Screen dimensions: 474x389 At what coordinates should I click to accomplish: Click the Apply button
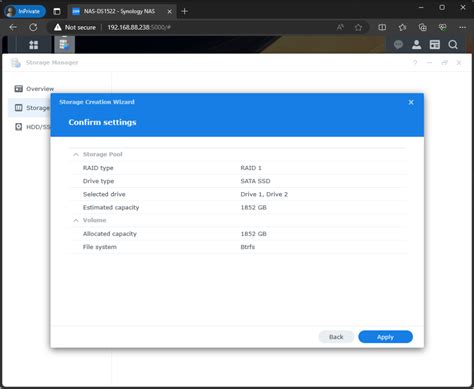[385, 337]
